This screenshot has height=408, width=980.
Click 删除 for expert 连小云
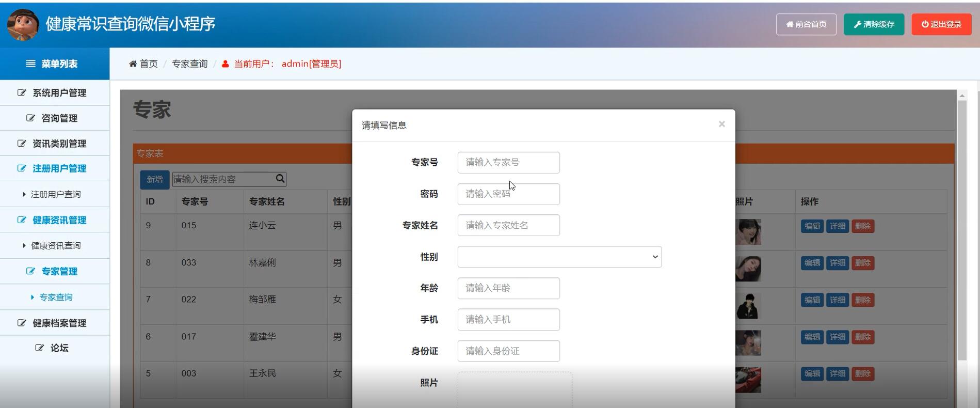pos(862,226)
